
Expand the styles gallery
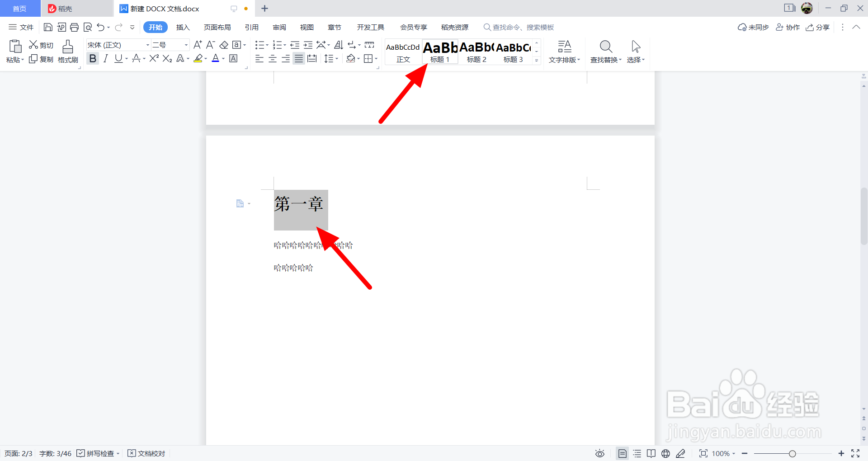point(537,60)
